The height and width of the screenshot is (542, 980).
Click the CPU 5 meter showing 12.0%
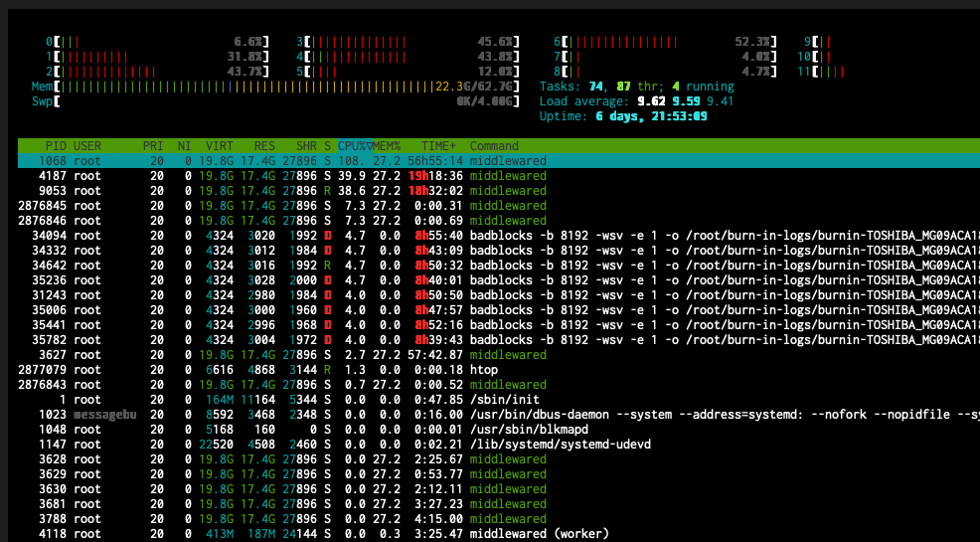pyautogui.click(x=408, y=72)
